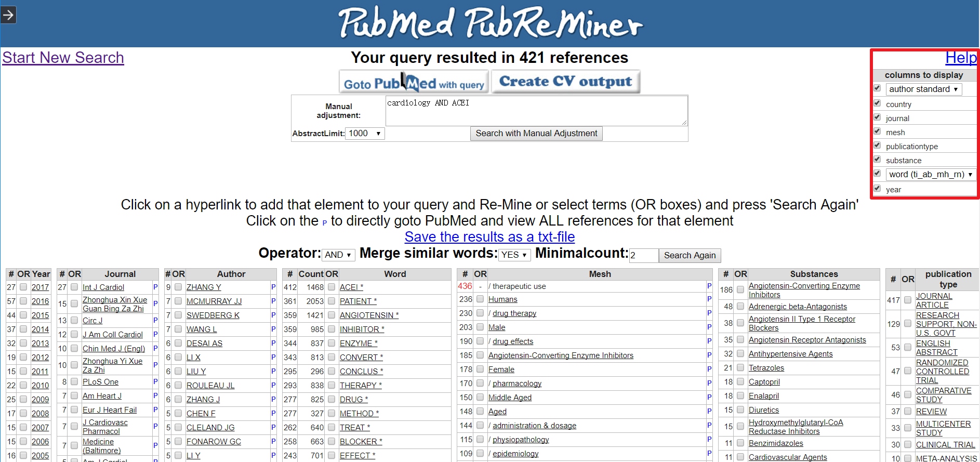Click the Search Again button
Screen dimensions: 980x462
pos(690,255)
